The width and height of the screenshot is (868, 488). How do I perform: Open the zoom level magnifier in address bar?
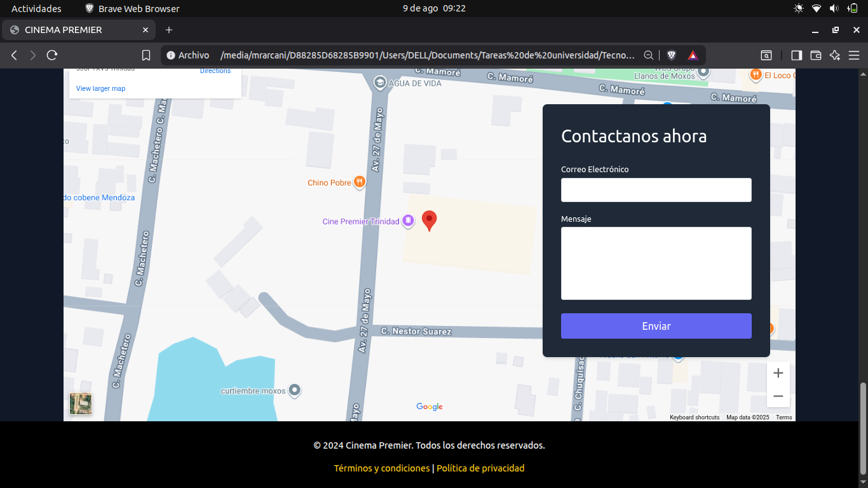coord(649,55)
